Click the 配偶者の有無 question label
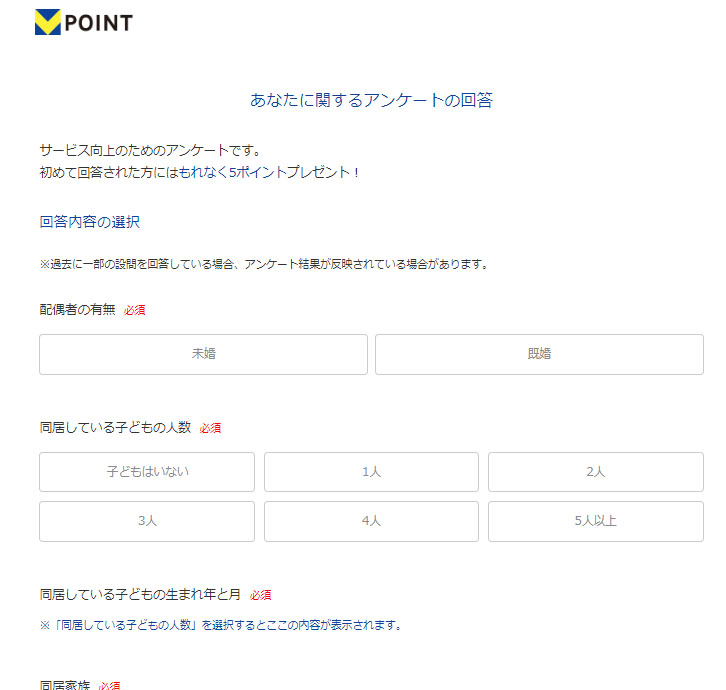The image size is (726, 690). tap(77, 309)
